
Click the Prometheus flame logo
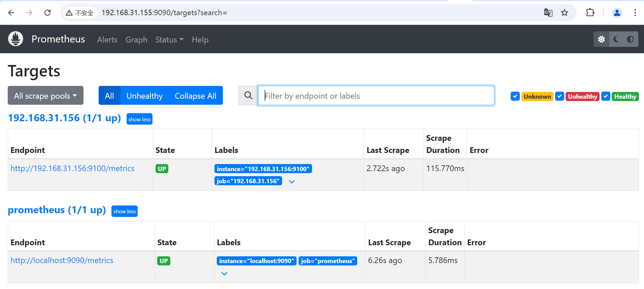(15, 39)
